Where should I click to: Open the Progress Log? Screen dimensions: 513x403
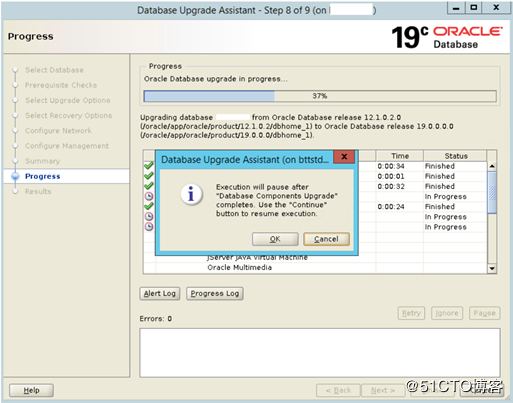[215, 293]
